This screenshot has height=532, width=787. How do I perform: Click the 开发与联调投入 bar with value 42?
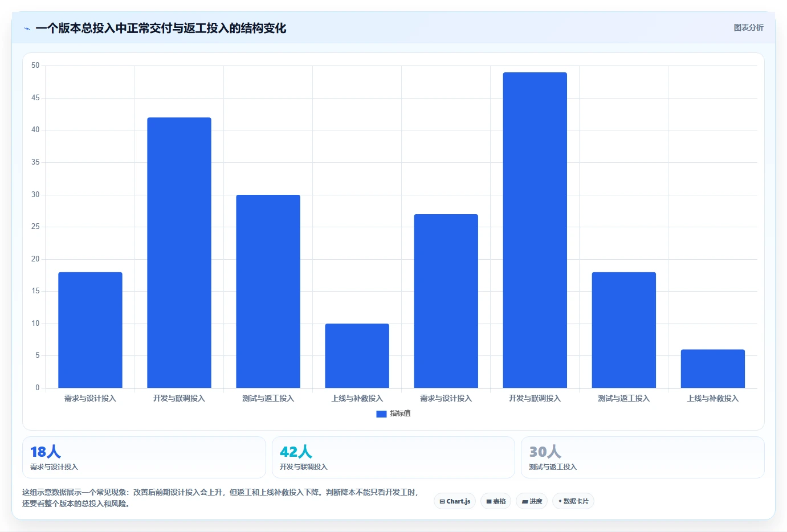click(x=179, y=253)
